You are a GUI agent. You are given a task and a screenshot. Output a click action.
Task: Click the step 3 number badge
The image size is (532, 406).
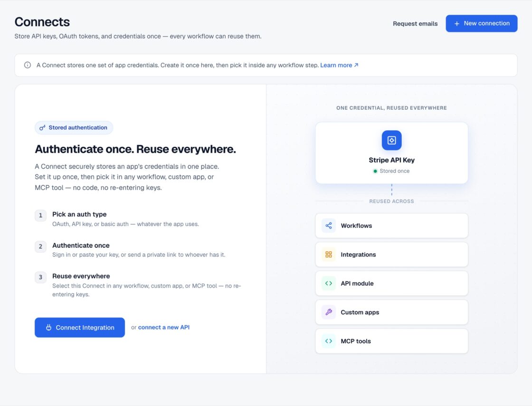[x=40, y=277]
